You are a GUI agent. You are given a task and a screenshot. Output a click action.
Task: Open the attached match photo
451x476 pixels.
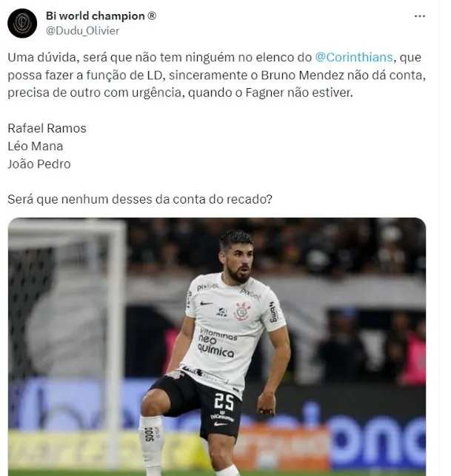pyautogui.click(x=217, y=346)
